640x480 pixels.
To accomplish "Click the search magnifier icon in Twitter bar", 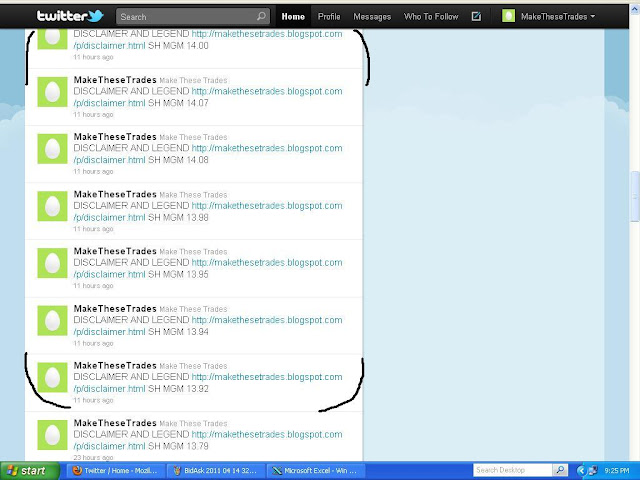I will pos(261,16).
